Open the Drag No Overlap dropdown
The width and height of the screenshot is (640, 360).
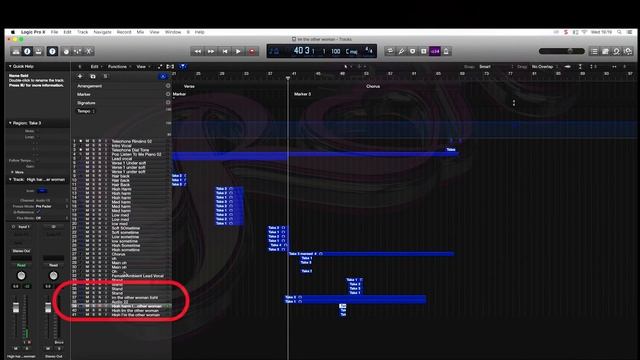pos(544,67)
